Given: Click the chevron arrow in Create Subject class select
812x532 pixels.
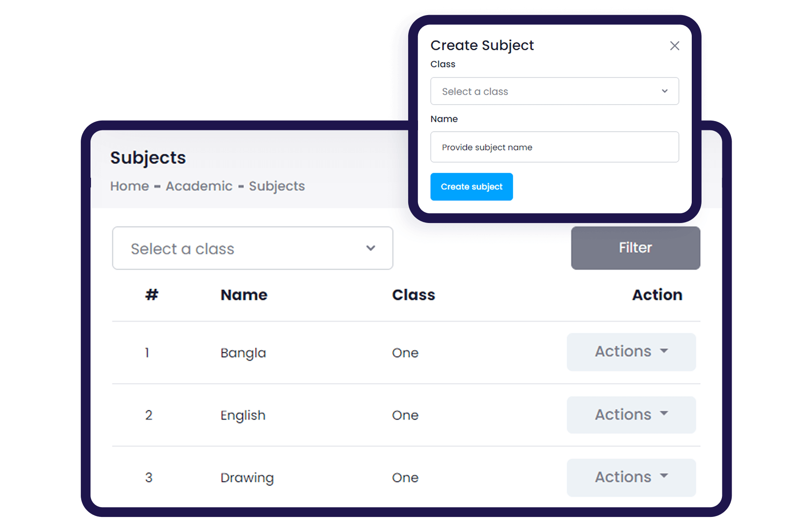Looking at the screenshot, I should [x=664, y=91].
